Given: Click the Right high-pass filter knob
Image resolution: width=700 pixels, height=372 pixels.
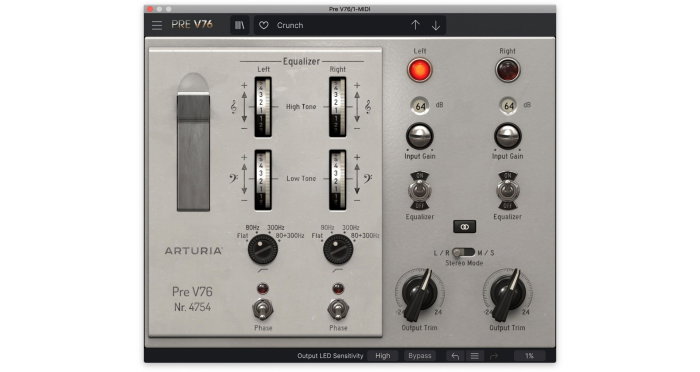Looking at the screenshot, I should [338, 249].
